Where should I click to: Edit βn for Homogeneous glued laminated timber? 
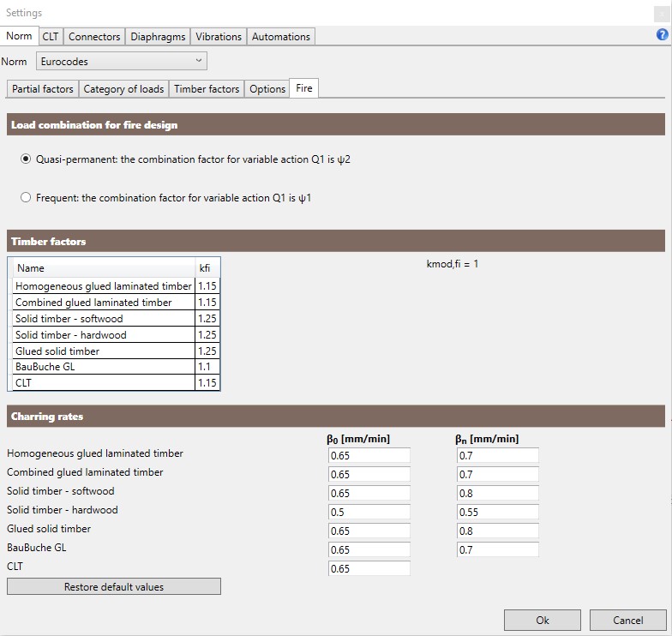(497, 456)
